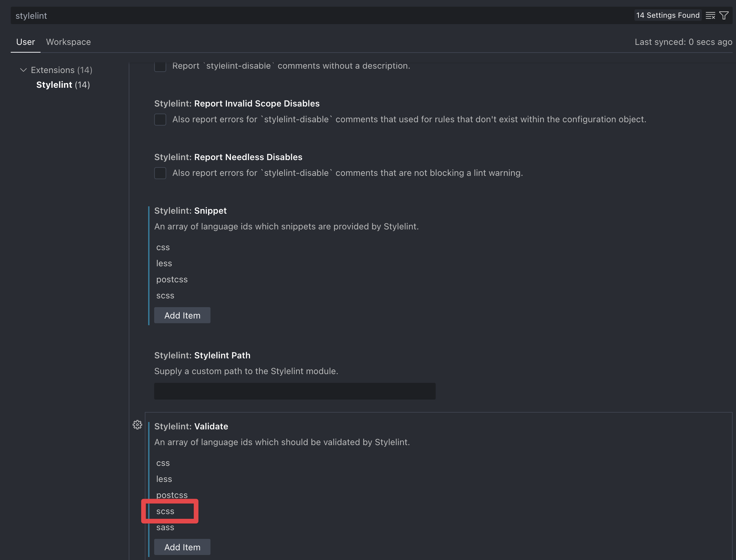This screenshot has width=736, height=560.
Task: Open the Filter Settings funnel icon
Action: click(x=724, y=15)
